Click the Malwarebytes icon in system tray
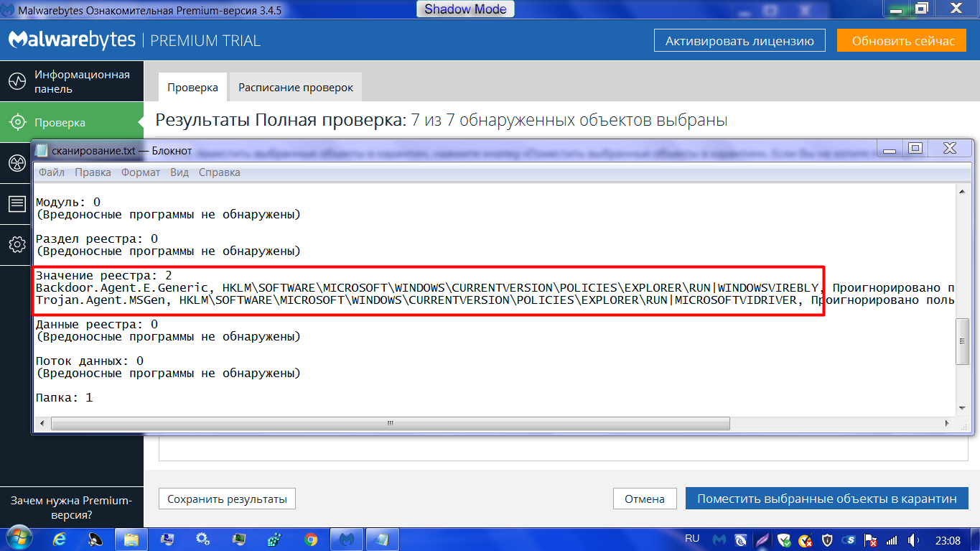The height and width of the screenshot is (551, 980). pos(719,540)
